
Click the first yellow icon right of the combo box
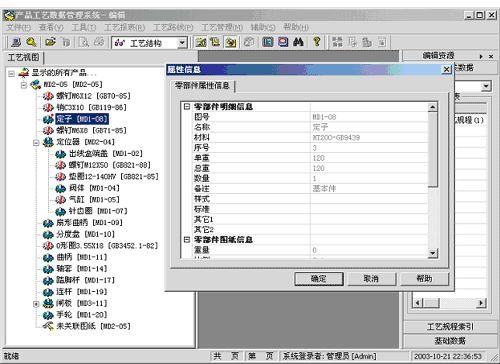tap(201, 42)
